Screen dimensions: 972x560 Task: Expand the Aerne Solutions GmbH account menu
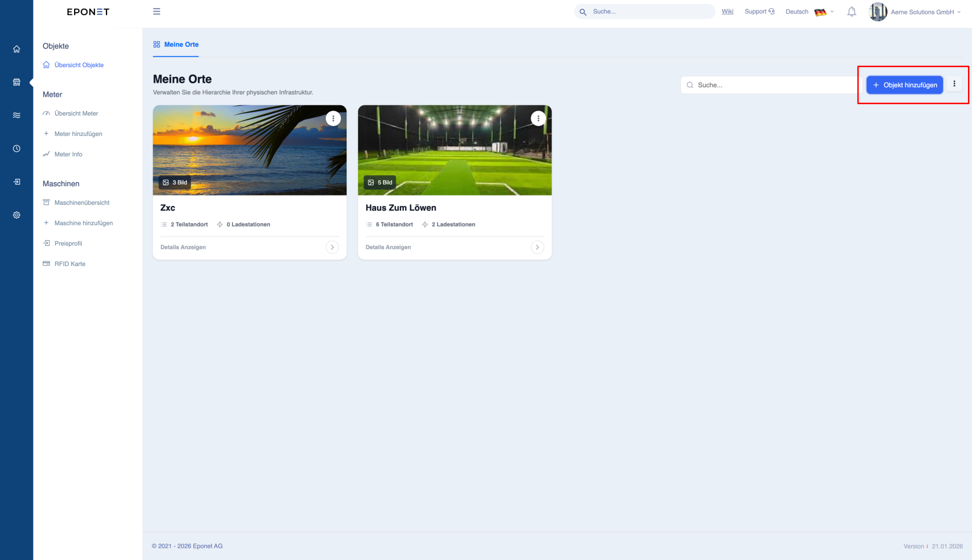point(925,12)
